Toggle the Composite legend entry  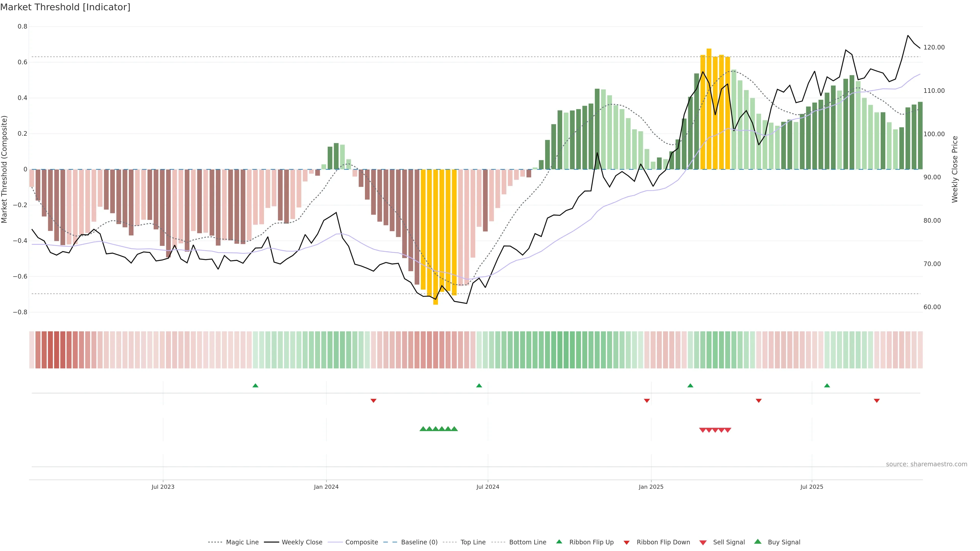(x=361, y=542)
